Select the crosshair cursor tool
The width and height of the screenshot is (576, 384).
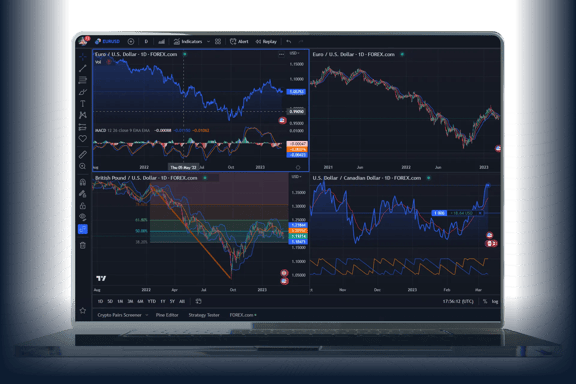[83, 56]
